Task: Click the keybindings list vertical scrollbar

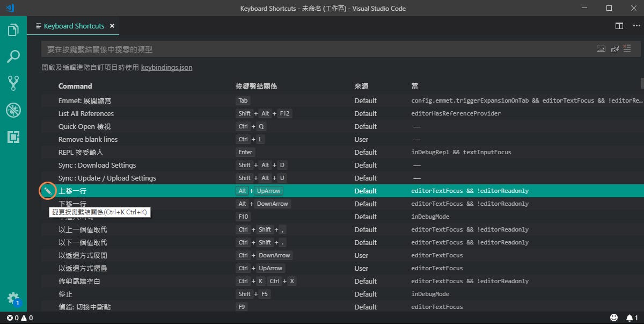Action: (641, 83)
